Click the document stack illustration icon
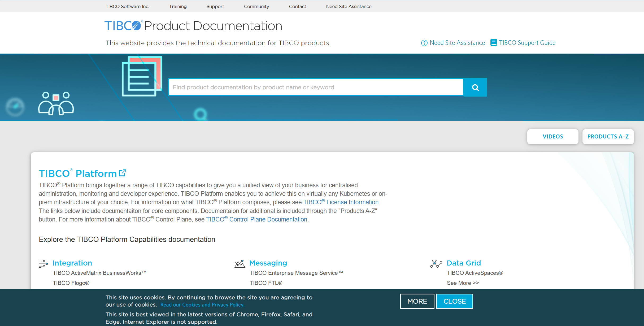 pyautogui.click(x=142, y=76)
